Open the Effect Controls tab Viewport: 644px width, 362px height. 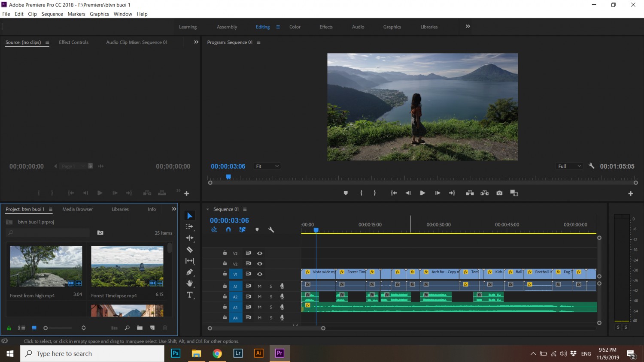pos(73,42)
